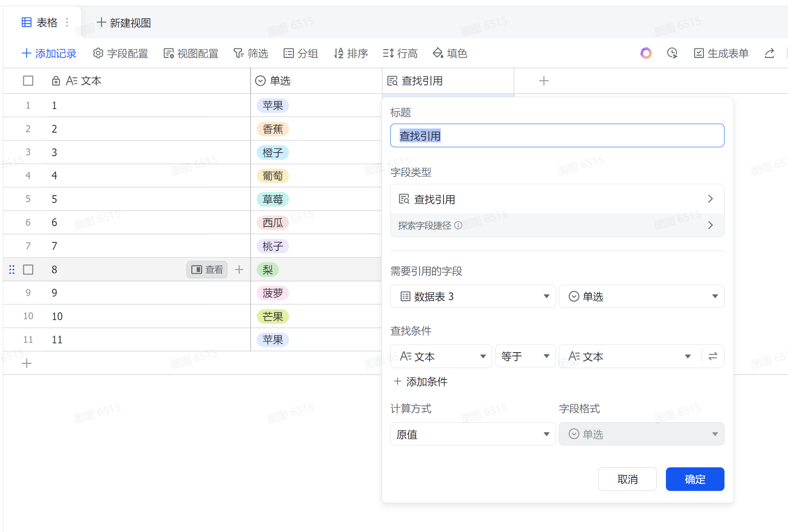Click the 添加条件 link
This screenshot has height=532, width=788.
(421, 382)
